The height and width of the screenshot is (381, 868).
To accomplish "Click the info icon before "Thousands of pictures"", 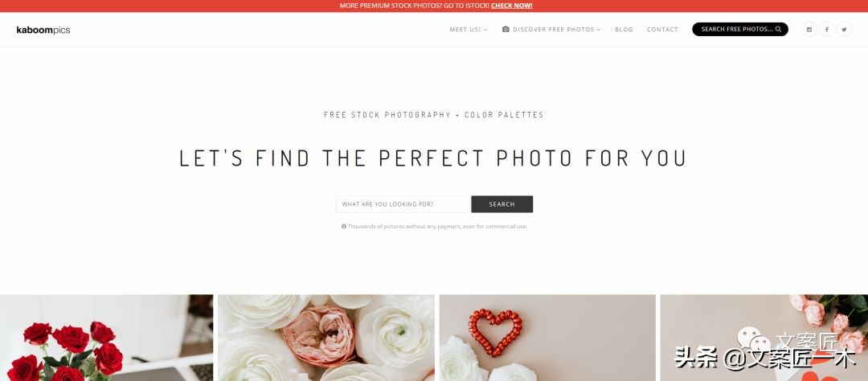I will click(x=344, y=227).
